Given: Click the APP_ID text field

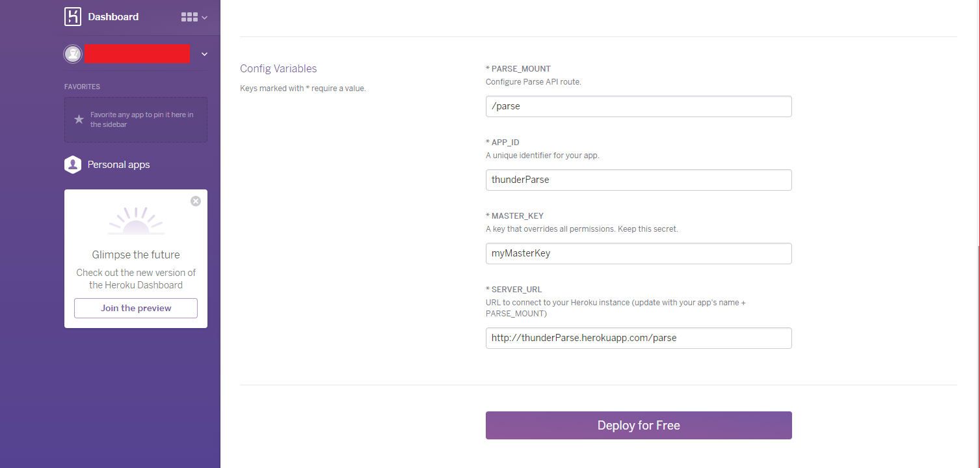Looking at the screenshot, I should click(x=638, y=180).
